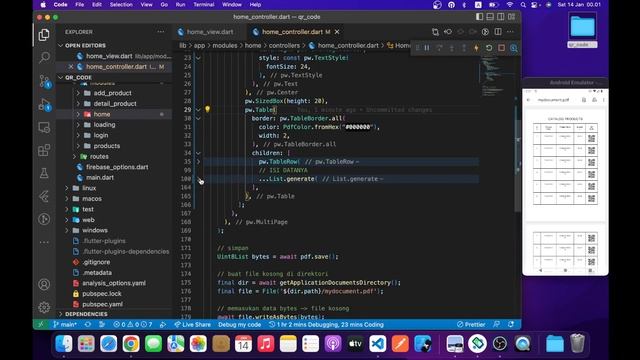This screenshot has width=640, height=360.
Task: Pause debugging in debug toolbar
Action: (x=427, y=48)
